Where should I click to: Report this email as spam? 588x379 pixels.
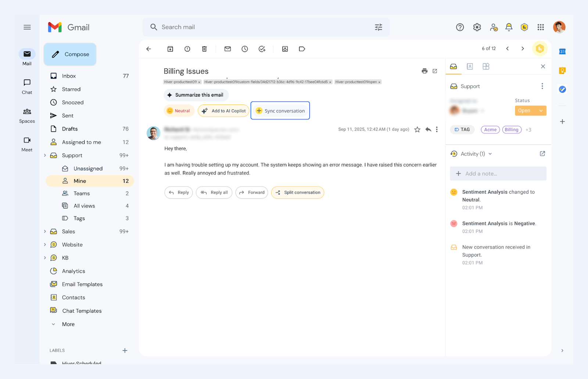[187, 49]
